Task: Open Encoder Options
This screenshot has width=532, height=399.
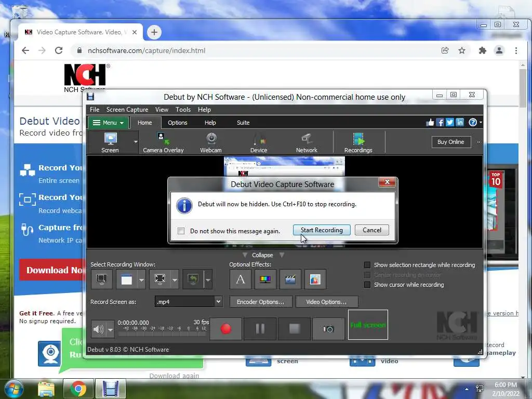Action: point(261,302)
